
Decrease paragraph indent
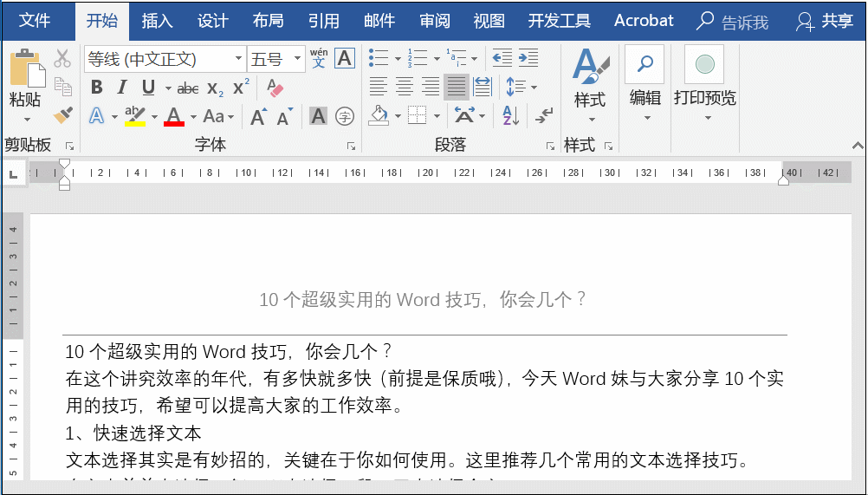(502, 57)
